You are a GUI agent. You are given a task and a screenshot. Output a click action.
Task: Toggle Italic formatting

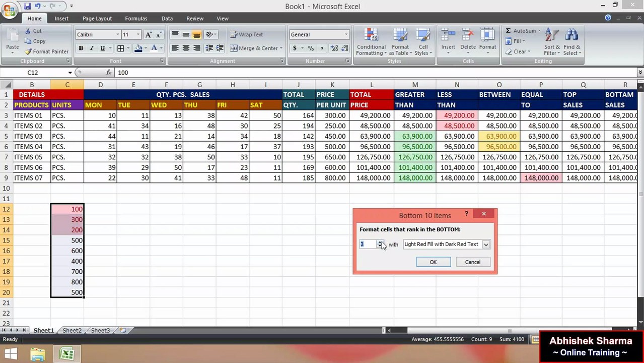92,48
